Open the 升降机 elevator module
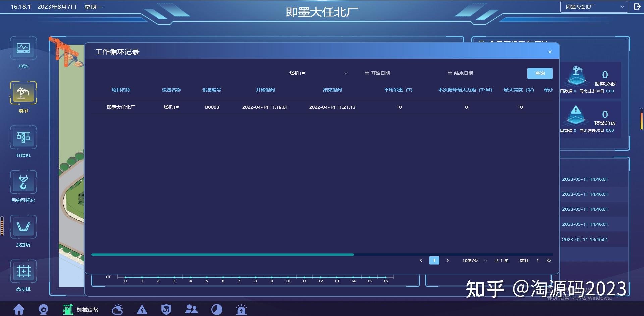Image resolution: width=644 pixels, height=316 pixels. point(23,138)
